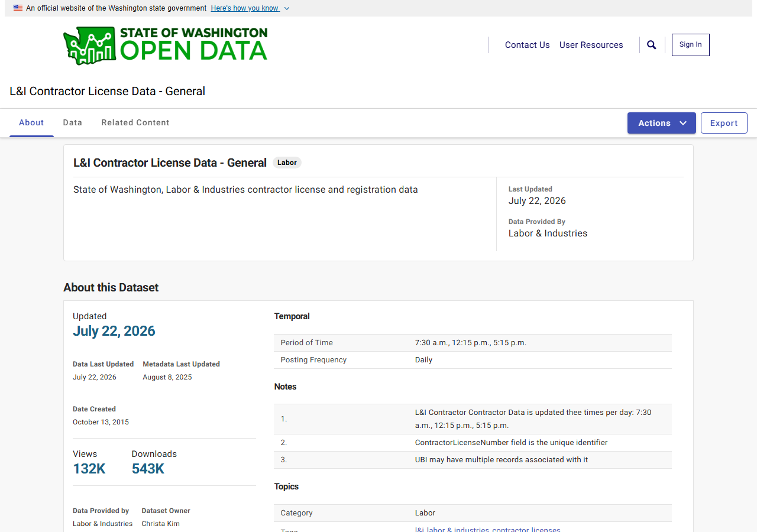Open the Actions dropdown menu
The height and width of the screenshot is (532, 757).
coord(662,123)
